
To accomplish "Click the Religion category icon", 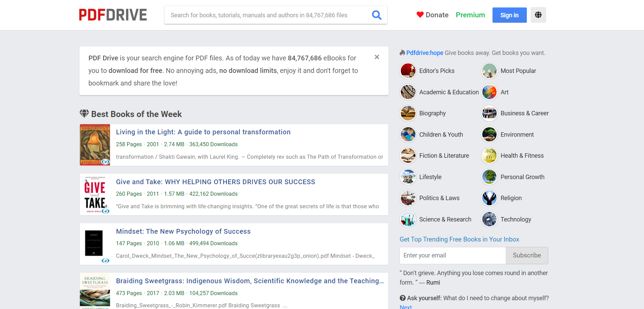I will [489, 198].
